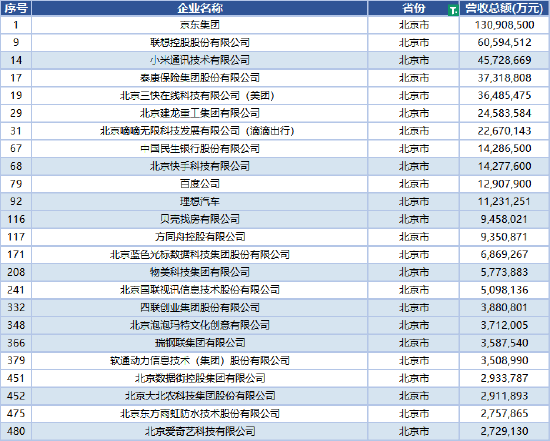This screenshot has width=550, height=441.
Task: Click the 北京爱奇艺科技有限公司 cell
Action: click(200, 431)
